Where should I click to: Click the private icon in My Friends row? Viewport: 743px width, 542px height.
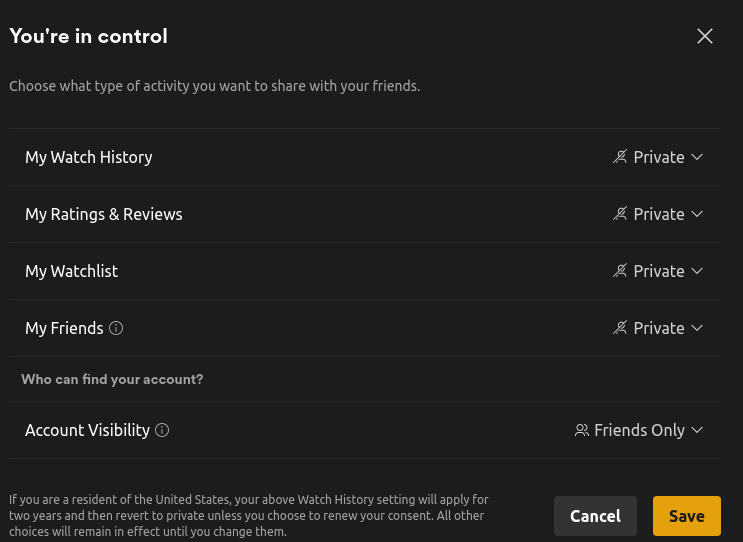(620, 328)
